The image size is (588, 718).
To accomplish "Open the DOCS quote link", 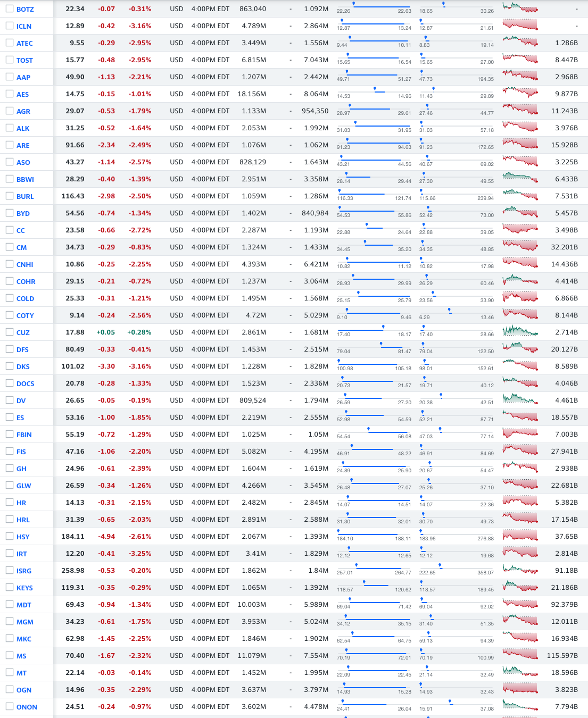I will [x=25, y=384].
